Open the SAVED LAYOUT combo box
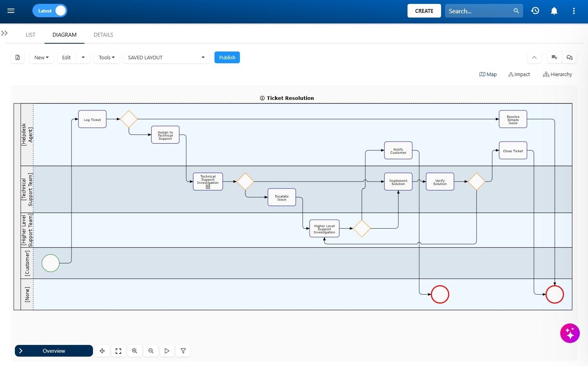This screenshot has height=366, width=588. click(166, 57)
